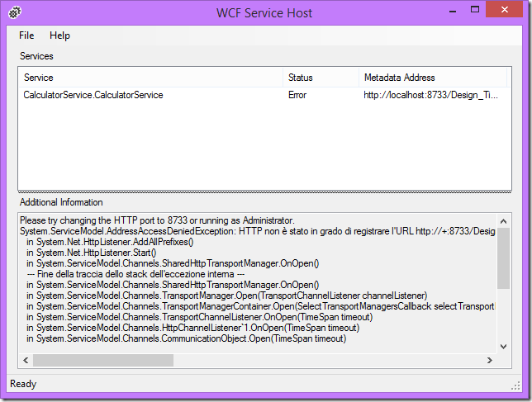Click the WCF Service Host gear icon
Viewport: 532px width, 402px height.
tap(14, 12)
